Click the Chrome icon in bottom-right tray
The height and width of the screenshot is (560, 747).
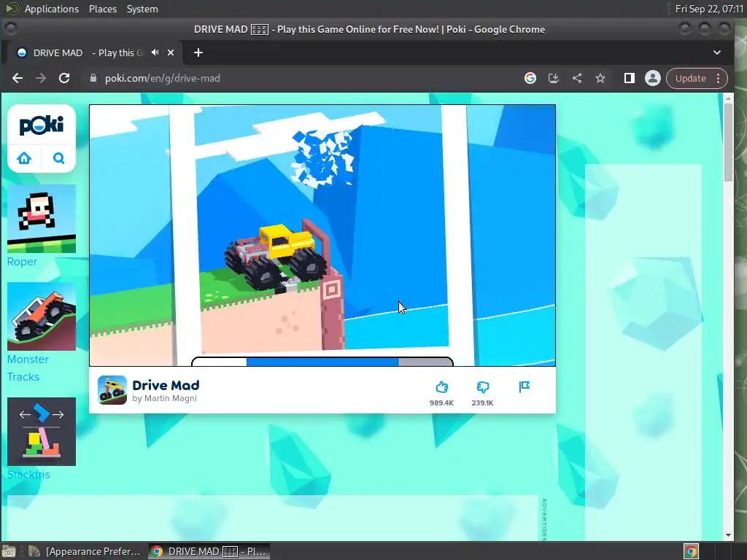point(691,551)
